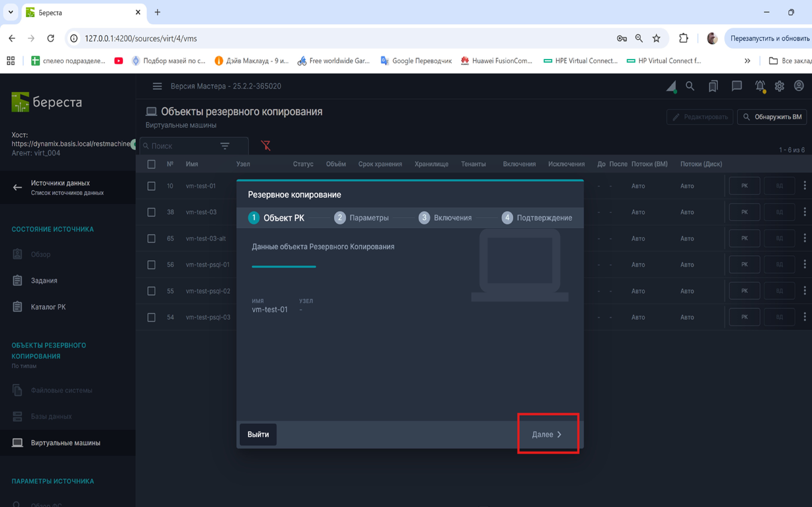Viewport: 812px width, 507px height.
Task: Click the Выйти button in dialog
Action: [258, 434]
